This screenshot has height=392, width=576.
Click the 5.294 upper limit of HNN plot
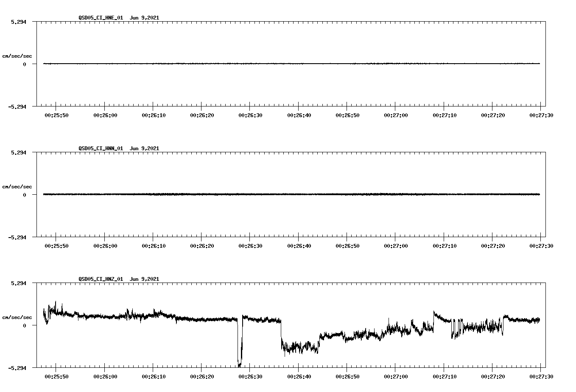19,153
